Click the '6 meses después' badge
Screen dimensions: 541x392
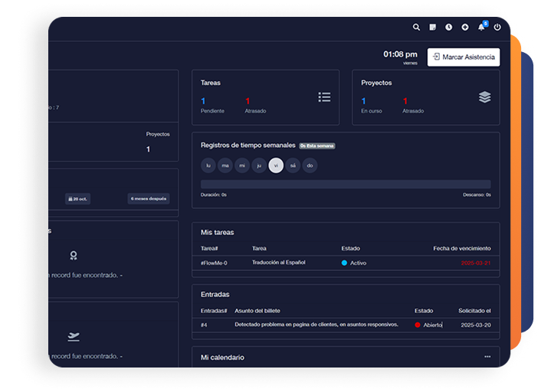click(x=149, y=198)
